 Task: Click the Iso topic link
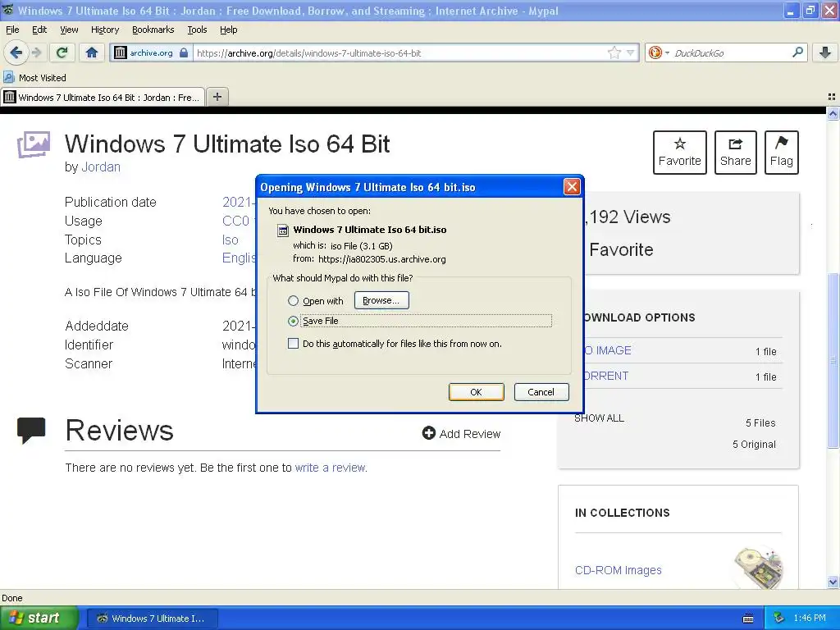coord(231,240)
